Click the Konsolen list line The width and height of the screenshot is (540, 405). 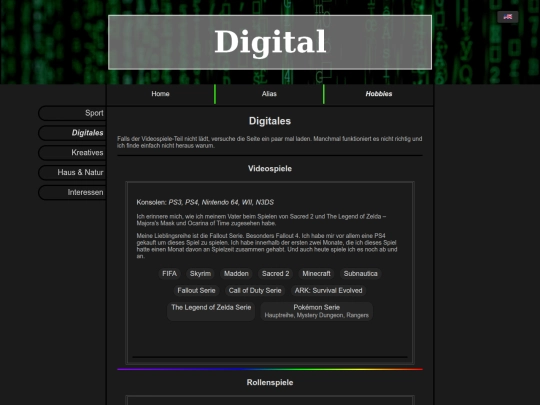point(205,202)
